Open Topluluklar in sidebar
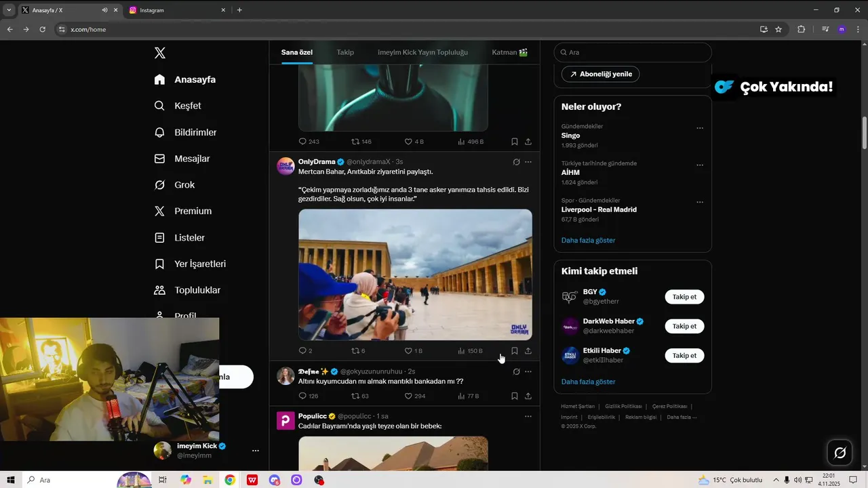Screen dimensions: 868x488 [x=187, y=290]
